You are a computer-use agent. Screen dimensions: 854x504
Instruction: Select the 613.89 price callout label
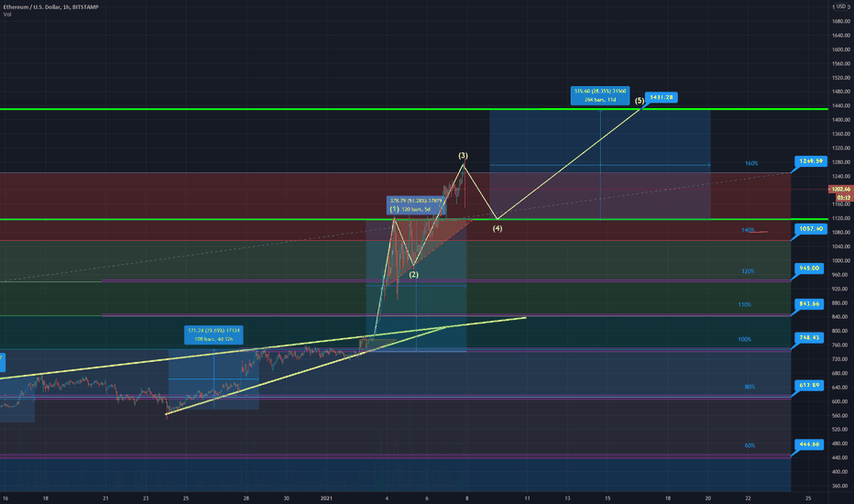point(809,385)
